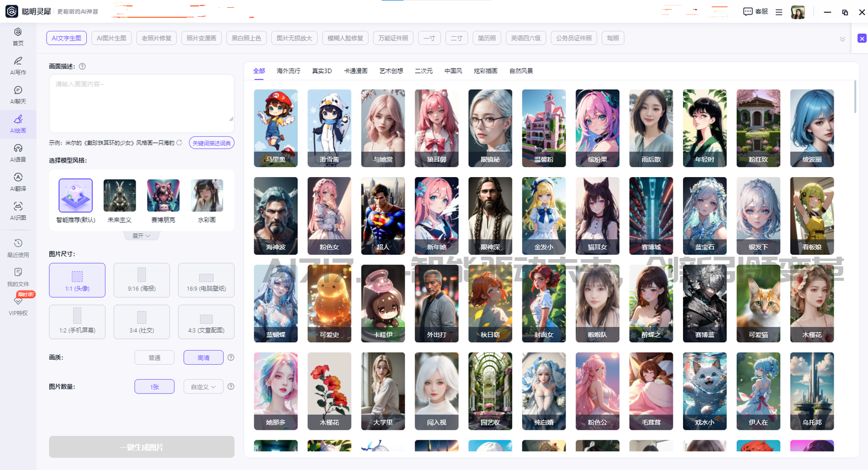
Task: Refresh the example prompt icon
Action: pyautogui.click(x=179, y=143)
